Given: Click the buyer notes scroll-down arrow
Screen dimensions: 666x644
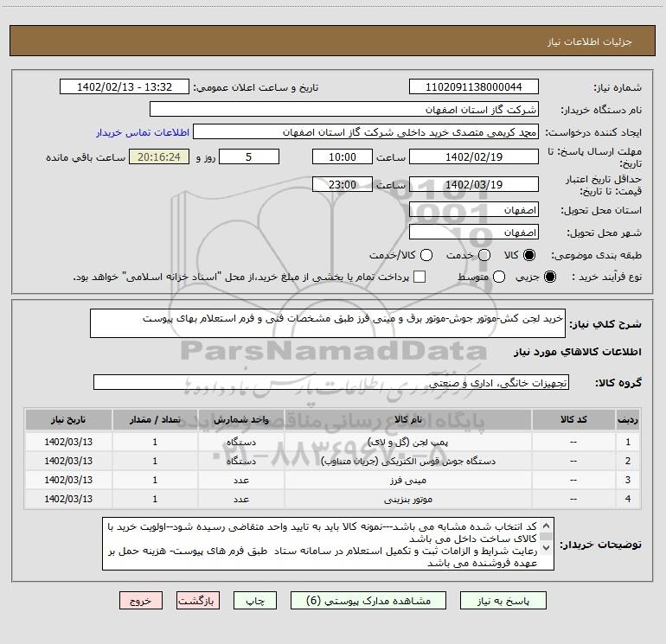Looking at the screenshot, I should tap(547, 548).
